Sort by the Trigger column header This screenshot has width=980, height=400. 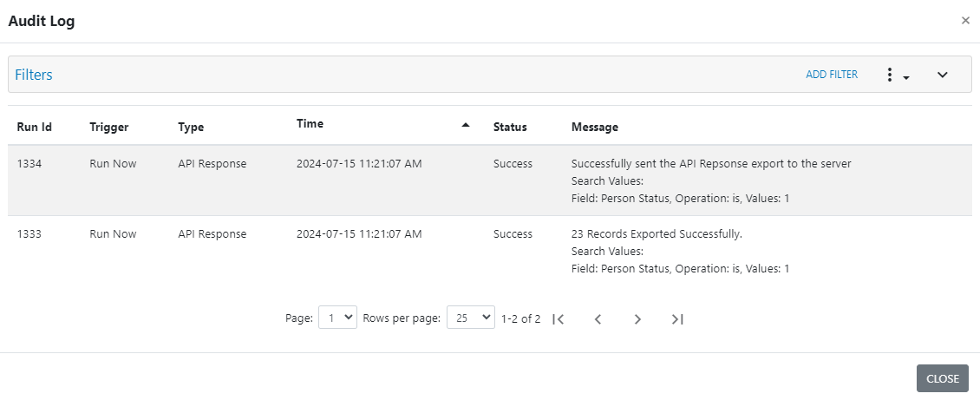click(x=109, y=127)
